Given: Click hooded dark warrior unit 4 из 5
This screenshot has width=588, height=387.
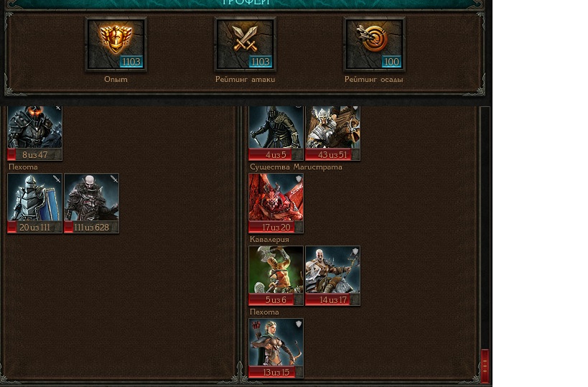Looking at the screenshot, I should 276,133.
